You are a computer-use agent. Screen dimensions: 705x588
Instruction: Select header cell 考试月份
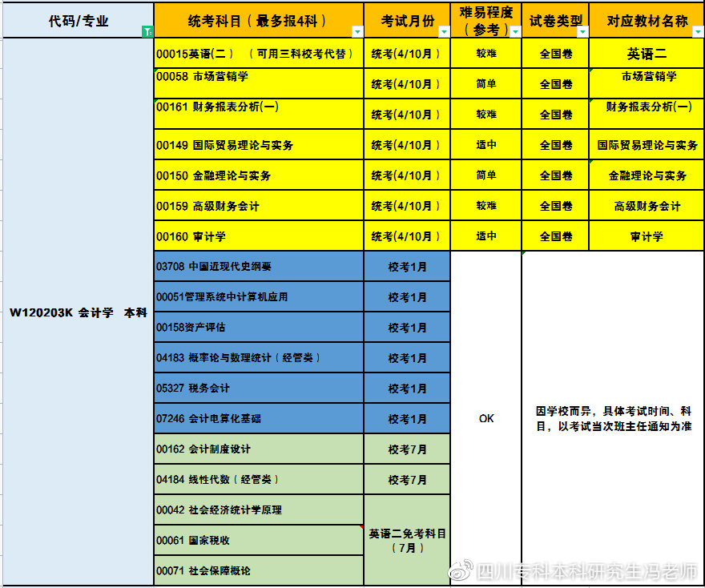click(407, 20)
